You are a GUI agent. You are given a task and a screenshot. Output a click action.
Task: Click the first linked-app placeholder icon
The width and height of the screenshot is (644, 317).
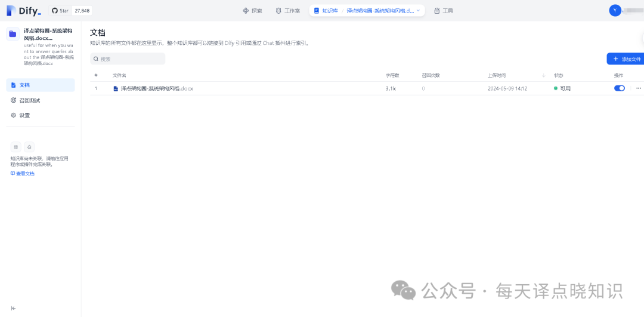coord(16,147)
